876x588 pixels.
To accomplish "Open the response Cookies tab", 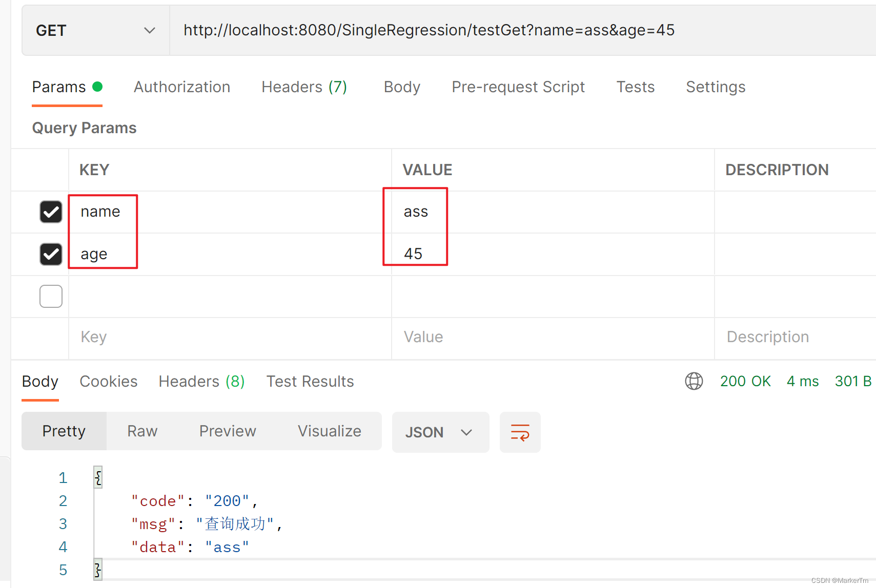I will [109, 382].
